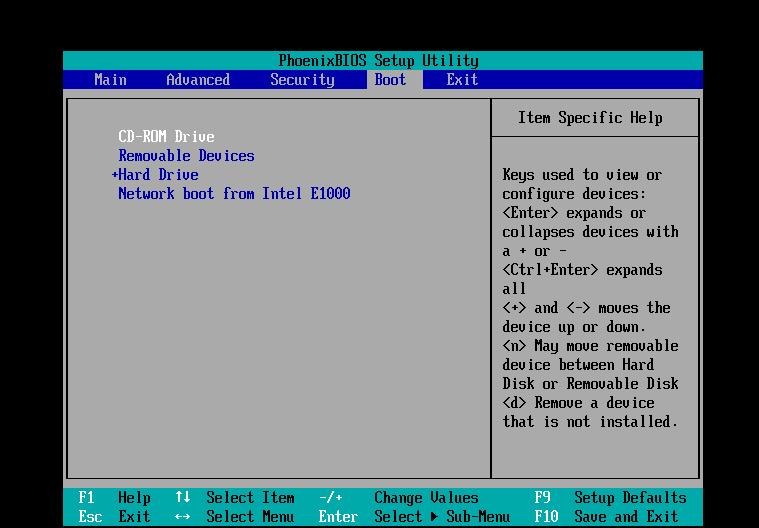Click the up-down arrows Select Item icon
Image resolution: width=759 pixels, height=528 pixels.
[182, 497]
